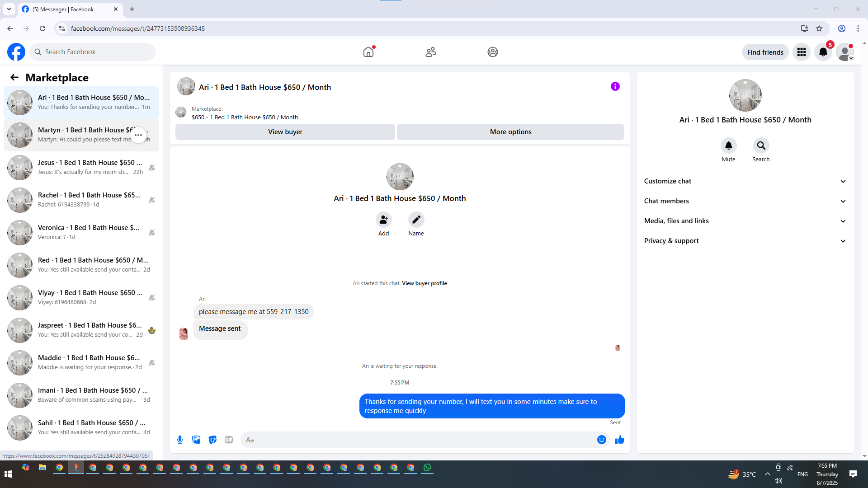Click muted bell on Maddie chat
Viewport: 868px width, 488px height.
click(152, 363)
